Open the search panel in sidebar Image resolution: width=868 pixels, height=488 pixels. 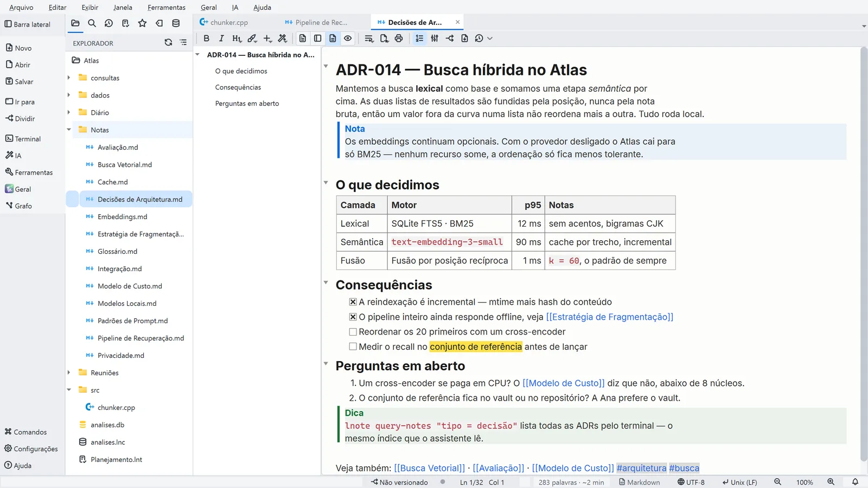(x=92, y=23)
